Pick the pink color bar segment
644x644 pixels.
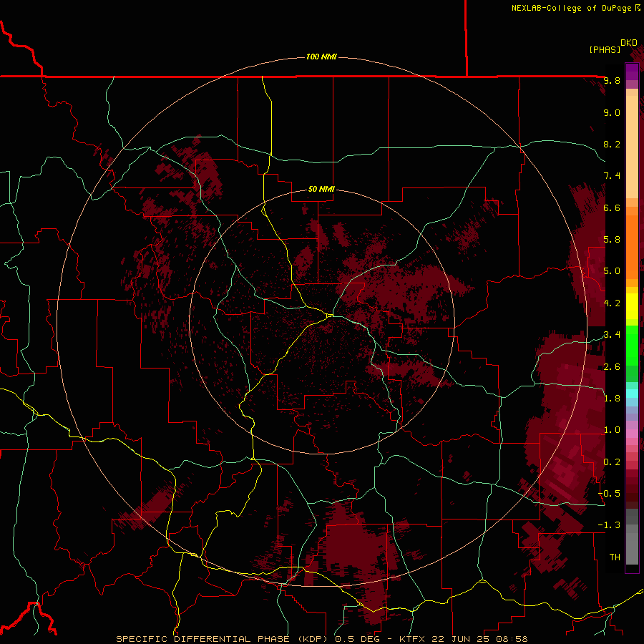632,434
